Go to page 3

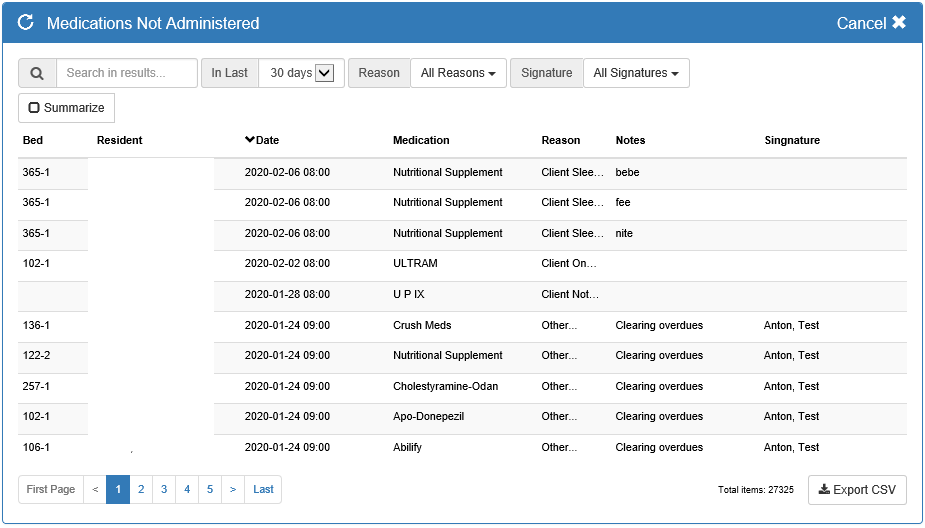pyautogui.click(x=164, y=490)
